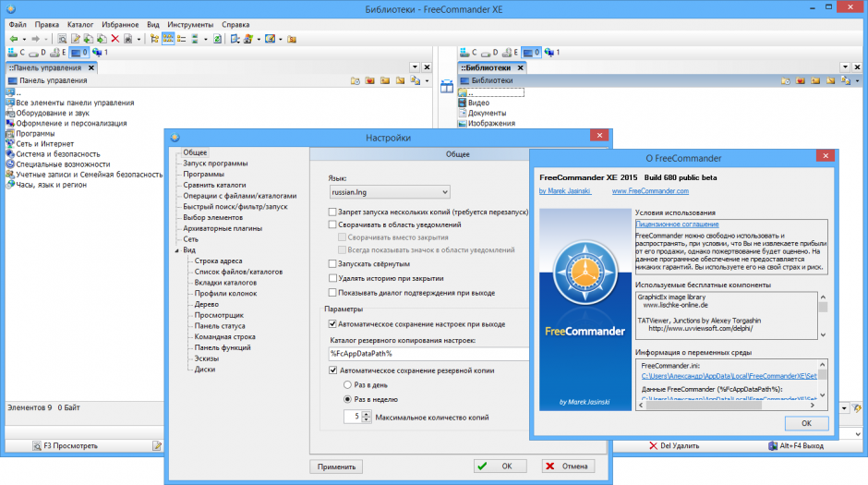Click history folder icon in right panel address bar

[x=786, y=81]
